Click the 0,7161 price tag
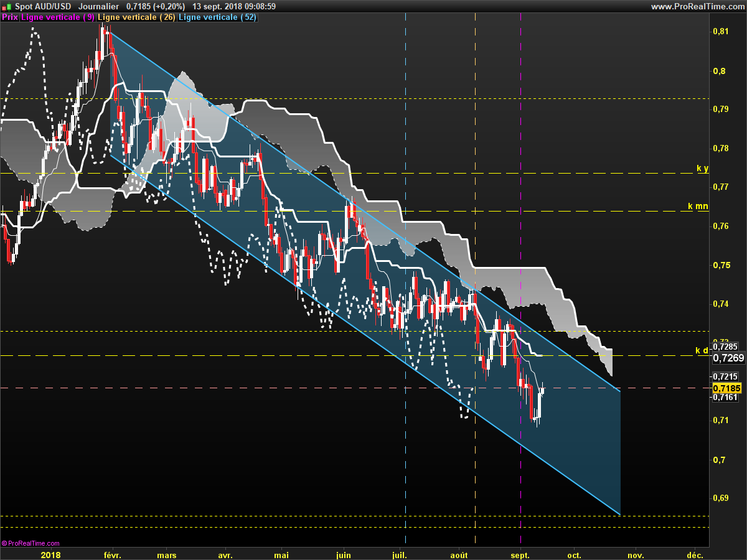 point(725,397)
